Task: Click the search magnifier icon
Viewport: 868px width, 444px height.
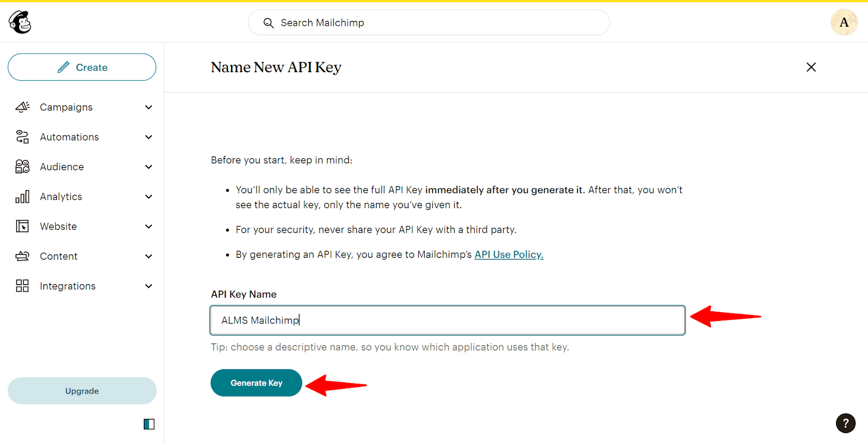Action: (269, 23)
